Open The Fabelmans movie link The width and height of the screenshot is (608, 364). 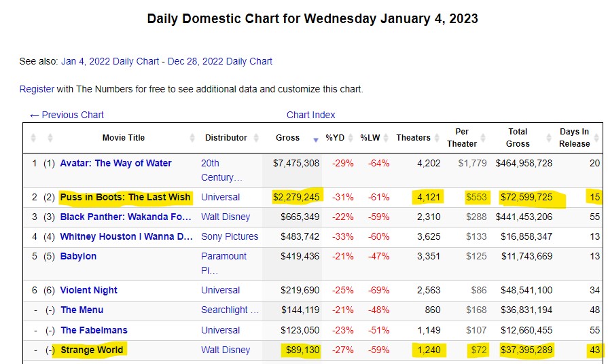coord(94,330)
